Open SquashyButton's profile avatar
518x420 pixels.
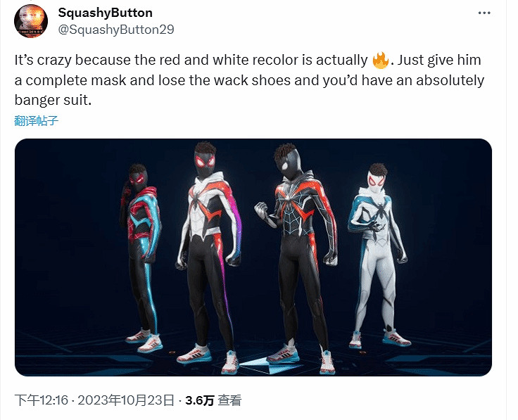31,21
